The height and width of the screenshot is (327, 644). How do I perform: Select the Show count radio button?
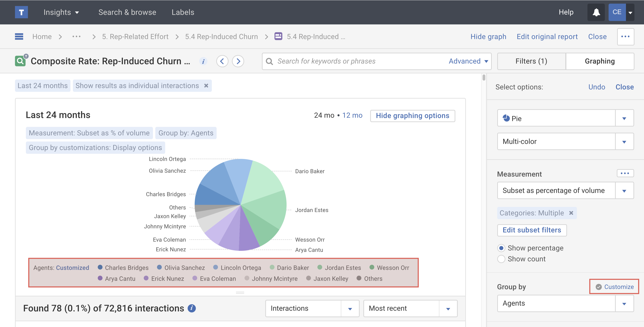[501, 259]
